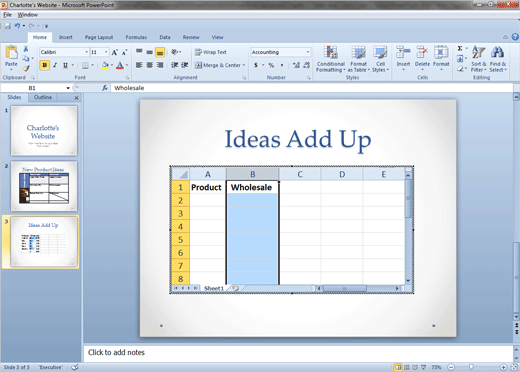Toggle Bold formatting button

(44, 65)
